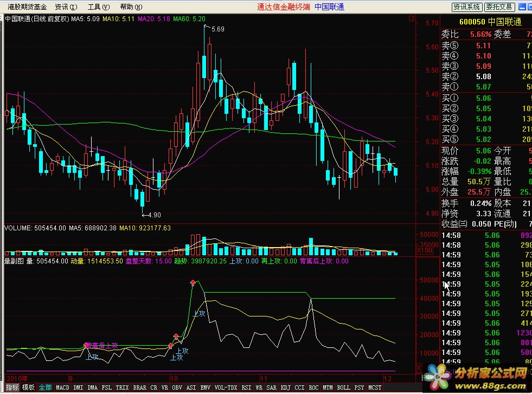Switch to the CCI indicator
Image resolution: width=532 pixels, height=394 pixels.
coord(299,387)
